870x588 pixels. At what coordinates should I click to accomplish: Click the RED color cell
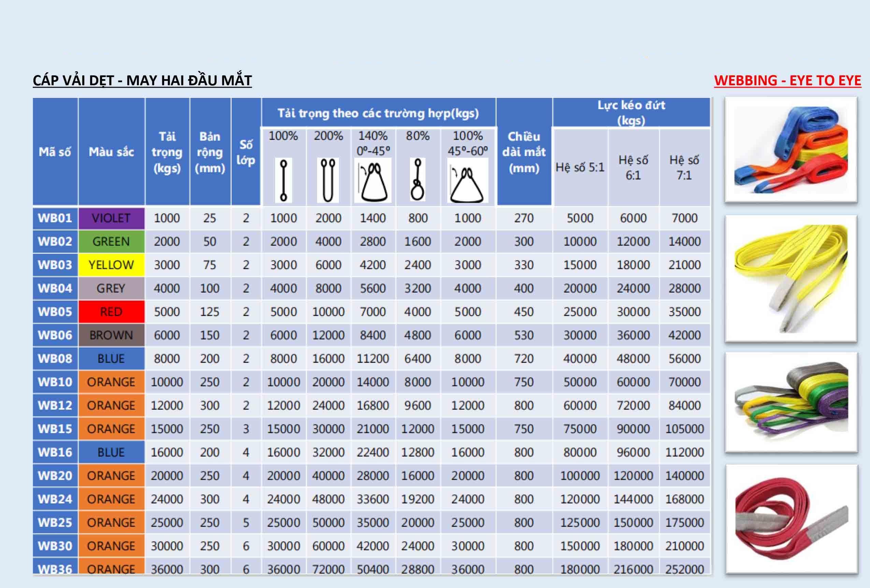(x=111, y=312)
